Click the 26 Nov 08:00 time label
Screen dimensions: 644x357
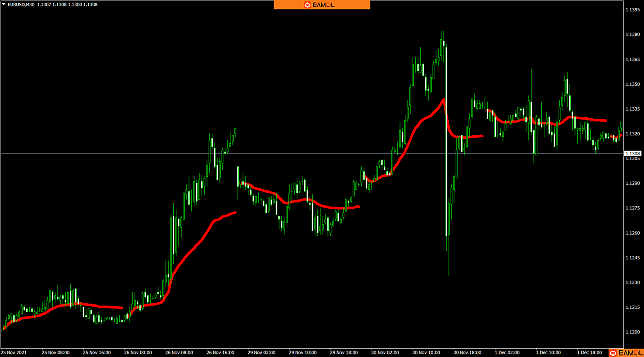point(179,353)
